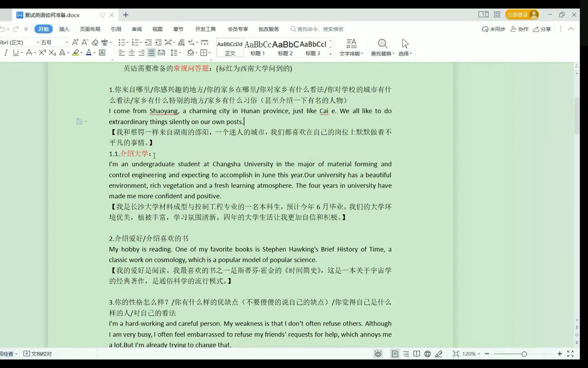Image resolution: width=588 pixels, height=368 pixels.
Task: Open the Chinese text layout tool
Action: coord(168,42)
